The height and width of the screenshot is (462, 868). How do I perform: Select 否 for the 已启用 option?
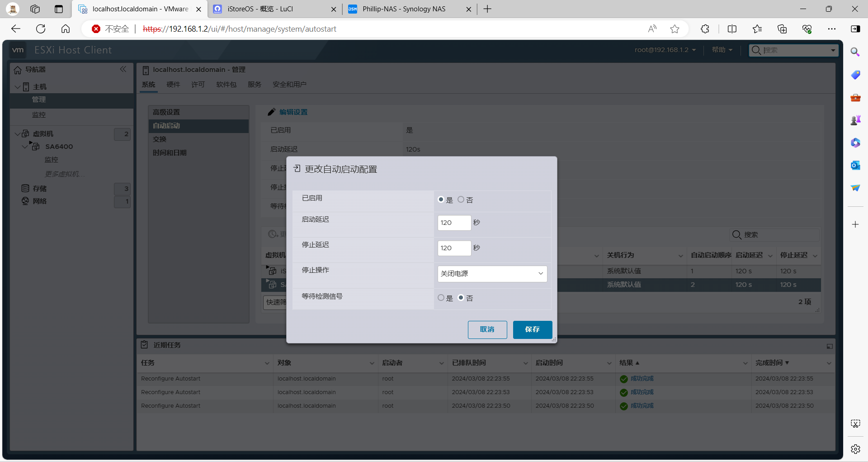point(461,199)
